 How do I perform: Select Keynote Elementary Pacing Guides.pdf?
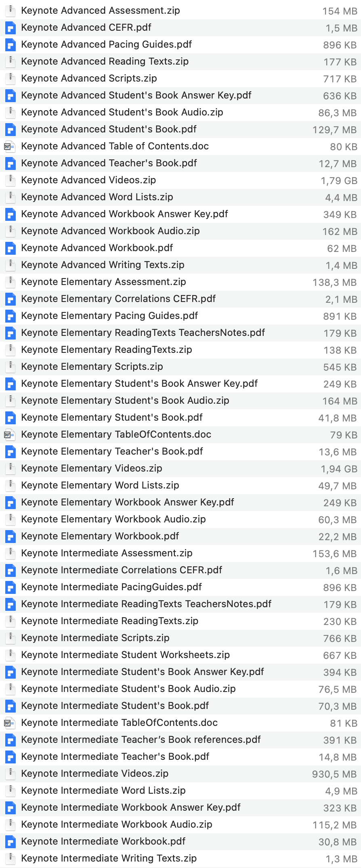(x=109, y=316)
